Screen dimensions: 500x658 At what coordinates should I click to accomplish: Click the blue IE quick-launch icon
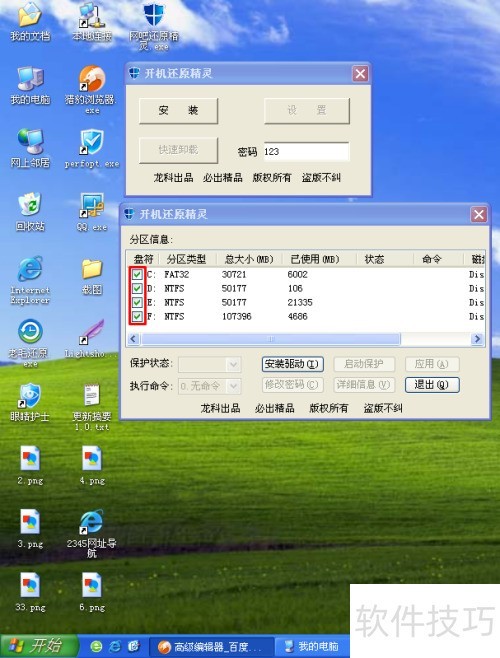[x=115, y=646]
